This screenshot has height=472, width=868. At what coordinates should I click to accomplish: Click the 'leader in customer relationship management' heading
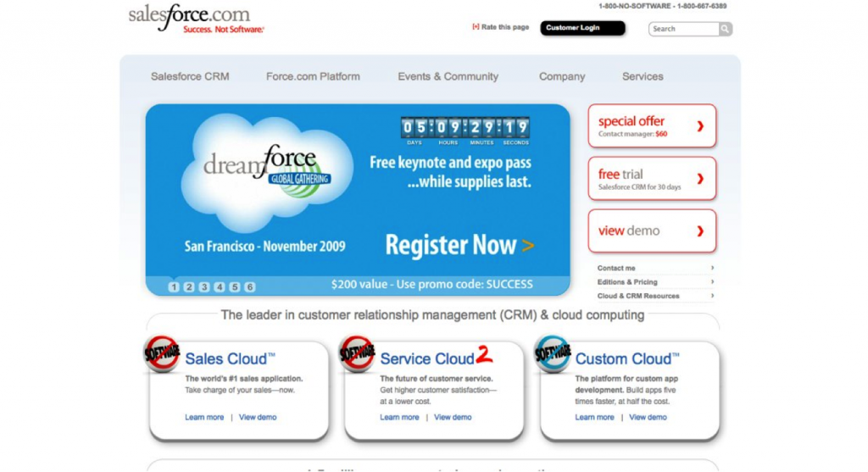click(x=432, y=315)
